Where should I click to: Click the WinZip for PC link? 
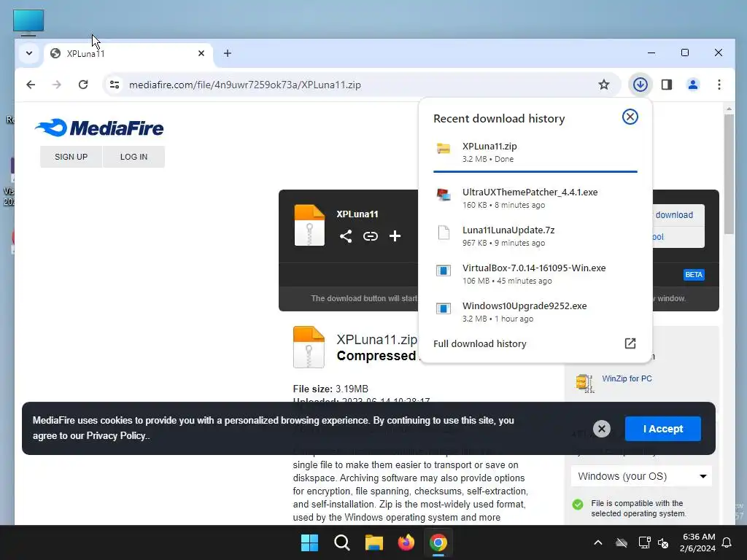627,378
